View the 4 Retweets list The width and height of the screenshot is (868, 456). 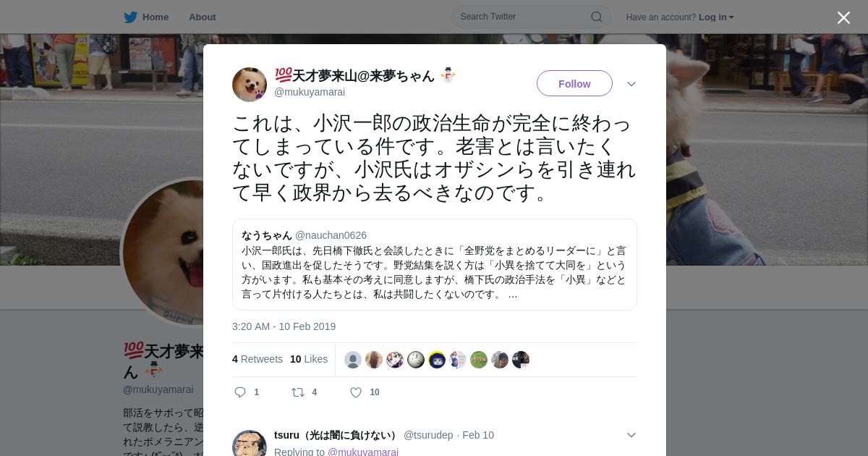258,359
